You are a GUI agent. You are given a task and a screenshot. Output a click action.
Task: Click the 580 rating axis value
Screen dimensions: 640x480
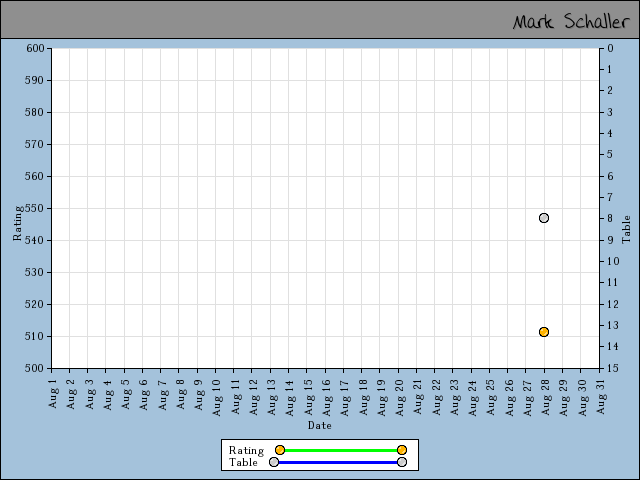pos(35,112)
